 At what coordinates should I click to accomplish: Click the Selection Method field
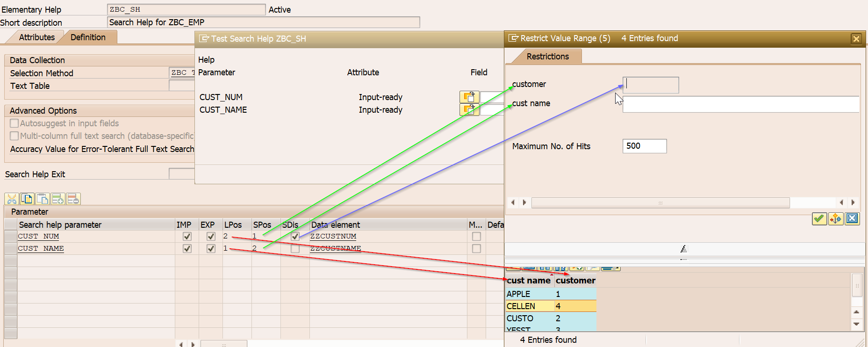click(x=182, y=72)
